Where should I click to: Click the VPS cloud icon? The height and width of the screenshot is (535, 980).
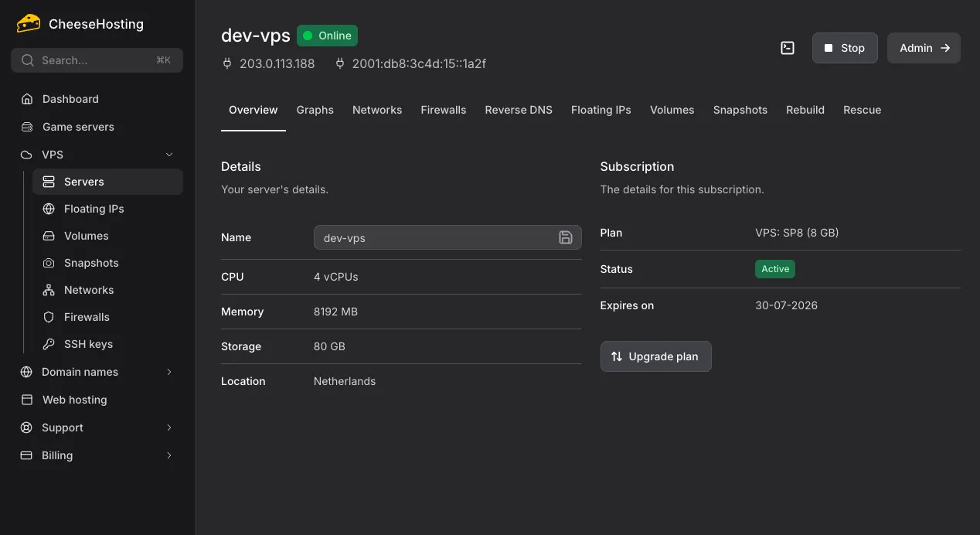coord(26,155)
